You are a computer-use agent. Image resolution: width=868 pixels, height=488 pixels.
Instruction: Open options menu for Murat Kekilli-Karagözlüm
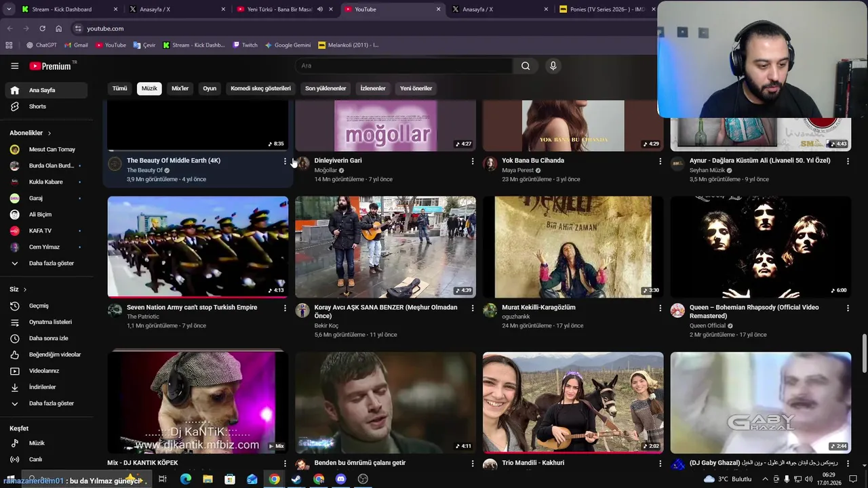click(x=660, y=308)
